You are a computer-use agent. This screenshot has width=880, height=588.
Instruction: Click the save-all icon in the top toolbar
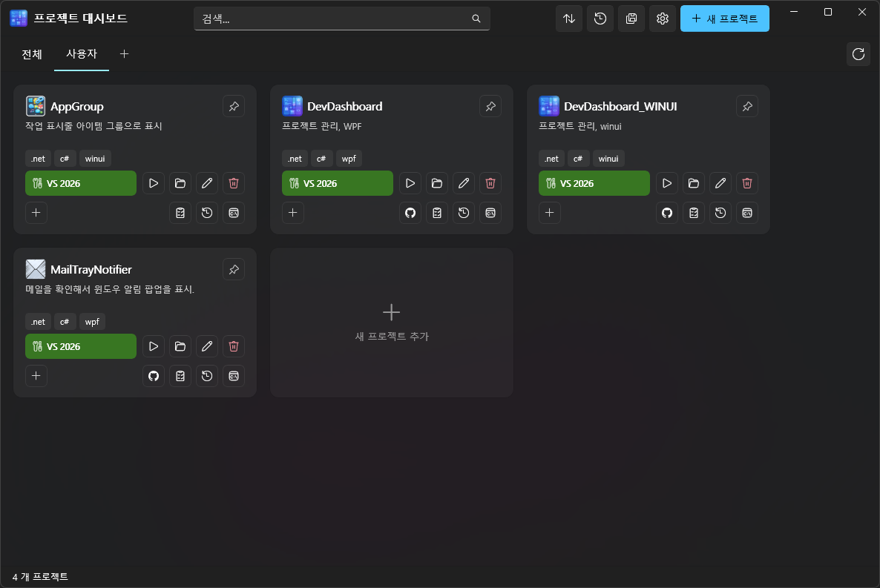click(631, 19)
